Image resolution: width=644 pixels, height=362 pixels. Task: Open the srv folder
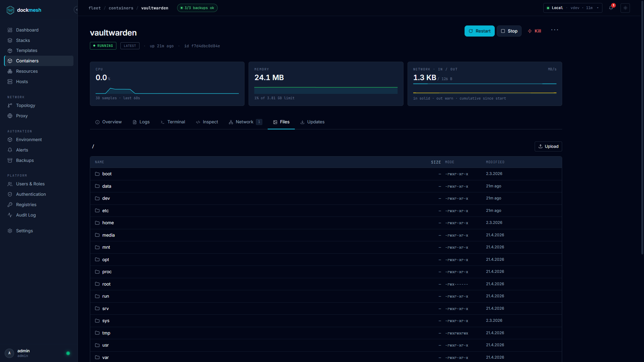(326, 308)
